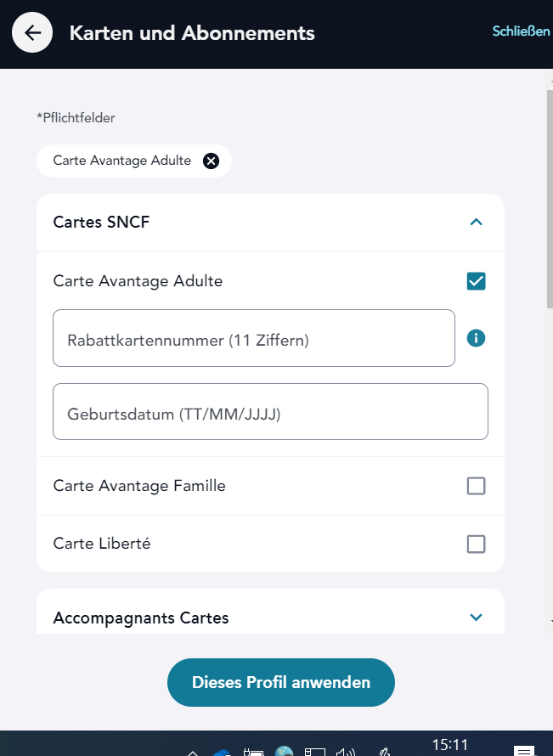Show hidden tray icons arrow
Image resolution: width=553 pixels, height=756 pixels.
pos(193,753)
